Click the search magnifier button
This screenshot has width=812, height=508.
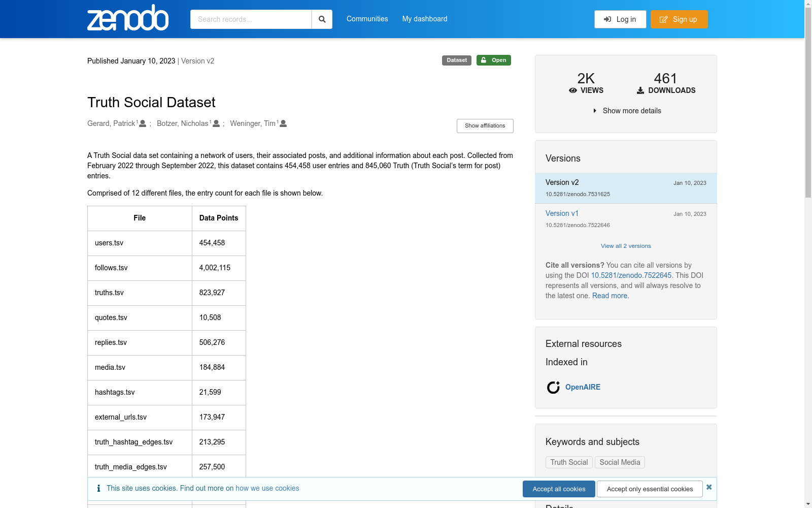coord(322,19)
